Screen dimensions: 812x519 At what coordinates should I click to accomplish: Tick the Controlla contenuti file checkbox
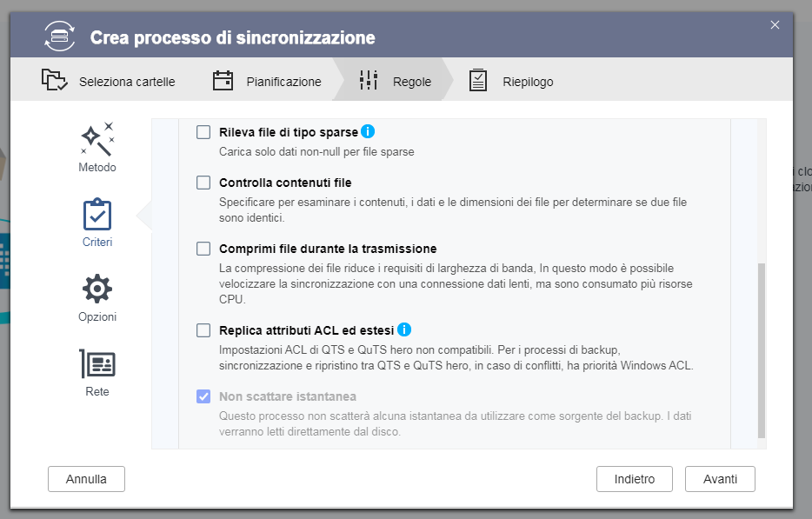203,183
